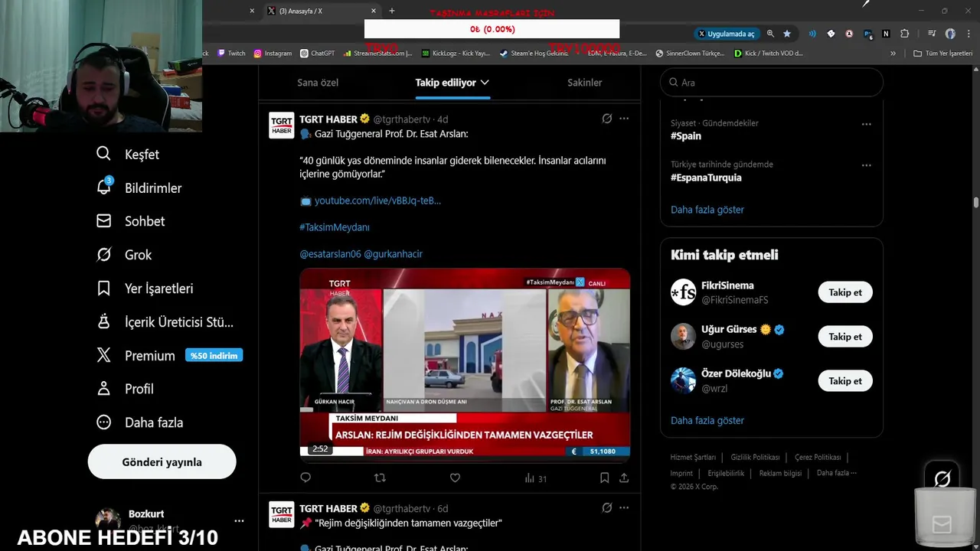980x551 pixels.
Task: Open Bozkurt account options ellipsis
Action: tap(239, 520)
